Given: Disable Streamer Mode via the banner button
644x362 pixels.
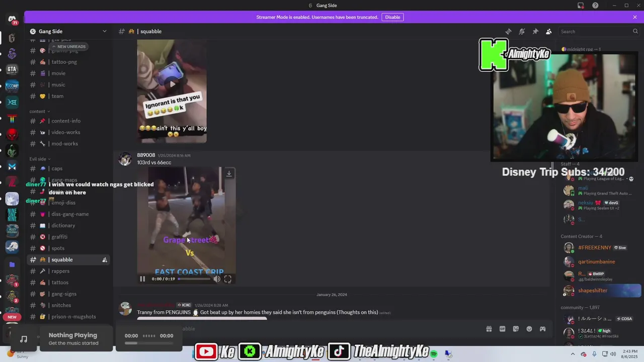Looking at the screenshot, I should [392, 17].
